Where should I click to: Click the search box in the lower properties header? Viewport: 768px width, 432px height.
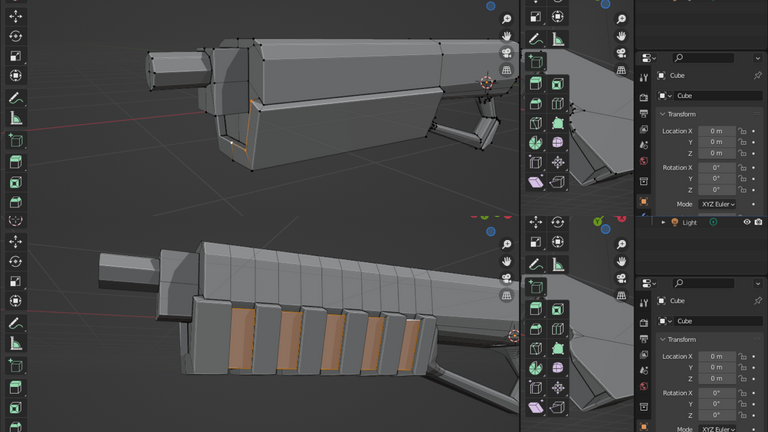tap(703, 283)
